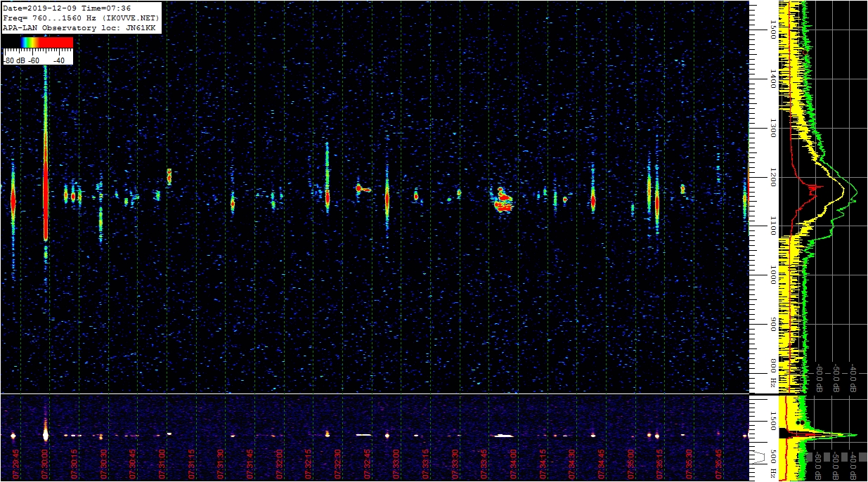The width and height of the screenshot is (868, 482).
Task: Select the "Freq= 760...1560 Hz (IK0VVE.NET)" line
Action: point(82,18)
